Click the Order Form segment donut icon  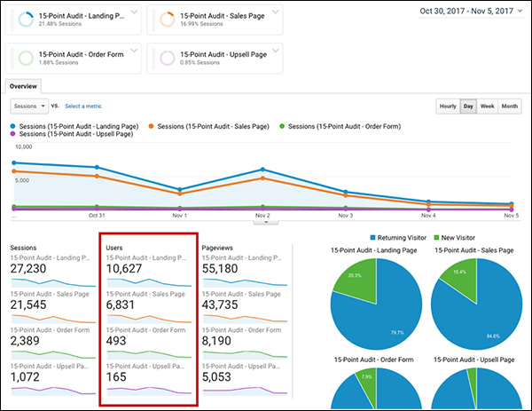pyautogui.click(x=26, y=58)
